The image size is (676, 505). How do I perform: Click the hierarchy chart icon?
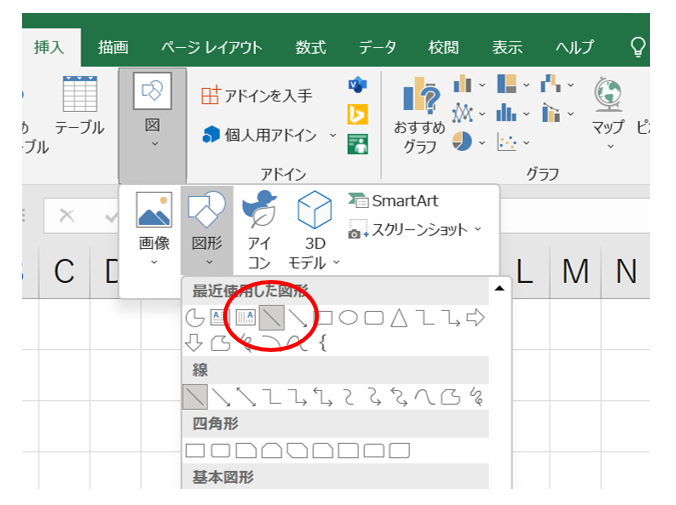[x=507, y=83]
